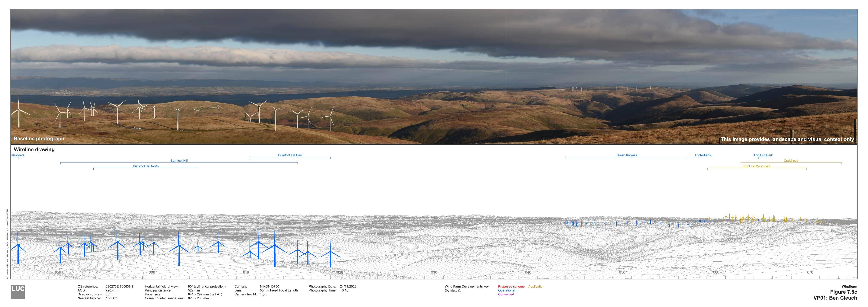The height and width of the screenshot is (307, 868).
Task: Select photography time '10:16'
Action: click(344, 290)
